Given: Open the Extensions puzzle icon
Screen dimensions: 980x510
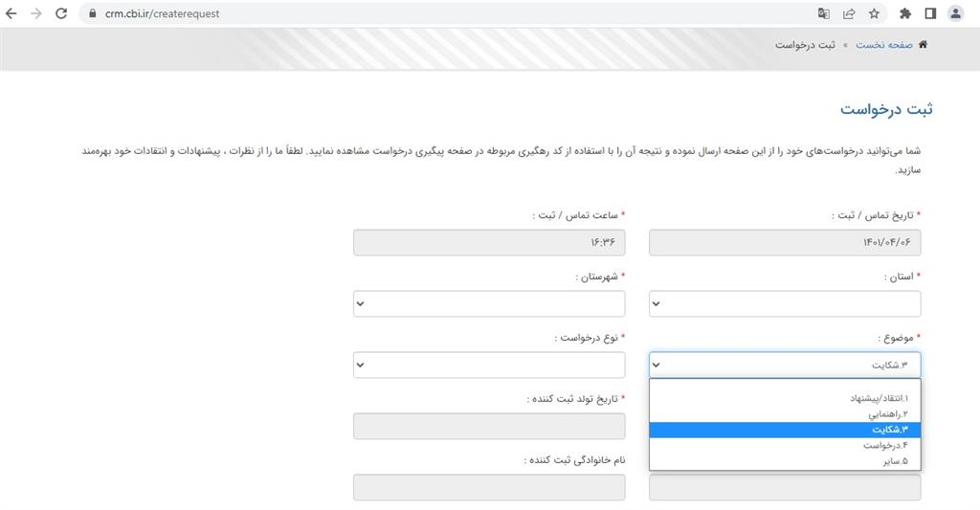Looking at the screenshot, I should 905,13.
